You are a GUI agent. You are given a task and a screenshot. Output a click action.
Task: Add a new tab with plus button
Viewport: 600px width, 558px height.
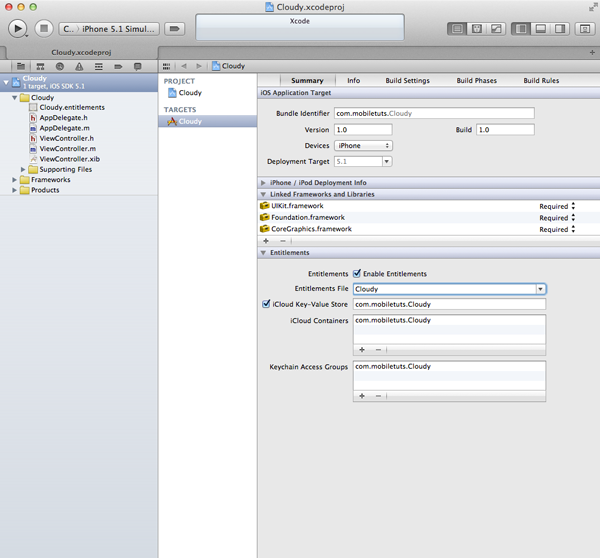pos(592,52)
